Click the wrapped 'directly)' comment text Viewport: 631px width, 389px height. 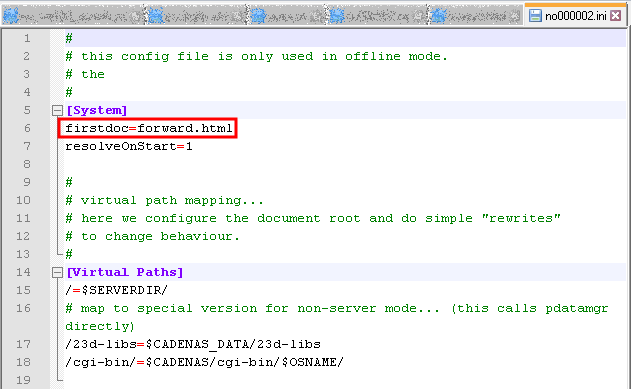point(100,326)
